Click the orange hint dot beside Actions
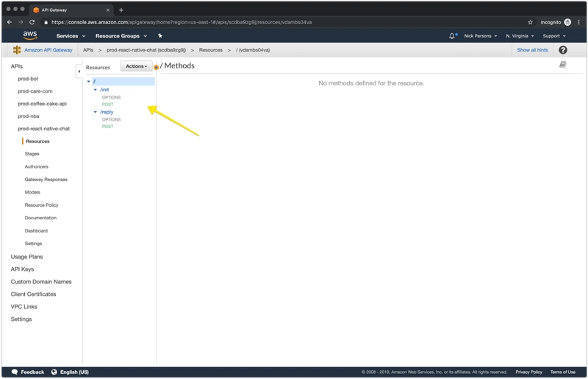588x379 pixels. click(x=156, y=68)
